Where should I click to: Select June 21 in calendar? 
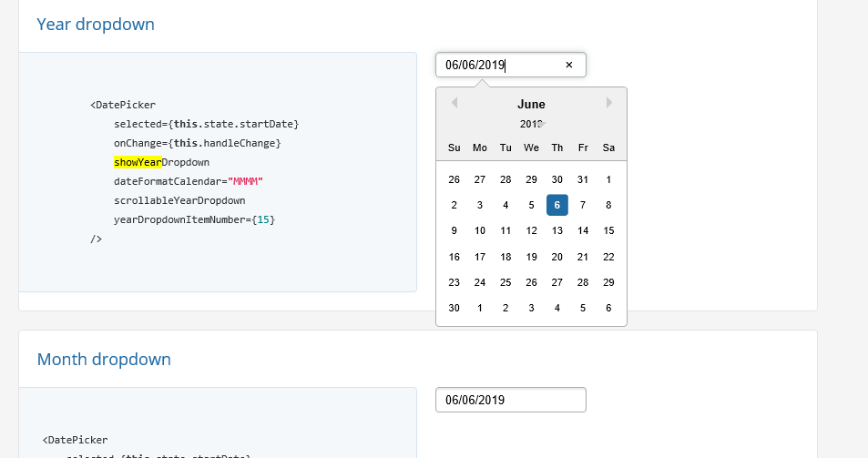[x=583, y=257]
